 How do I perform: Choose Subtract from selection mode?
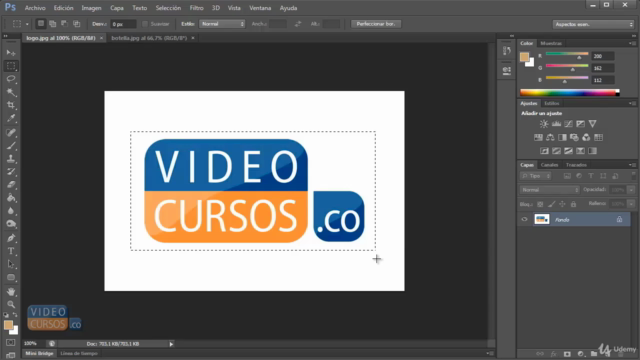(x=64, y=24)
